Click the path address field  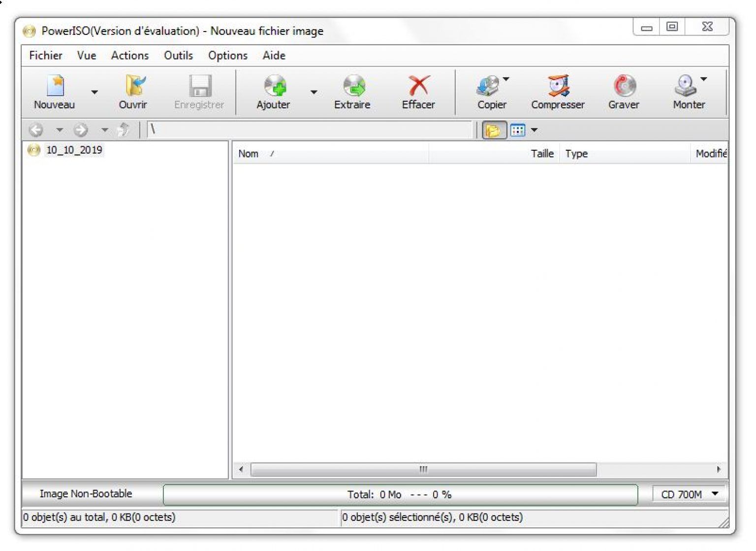310,130
